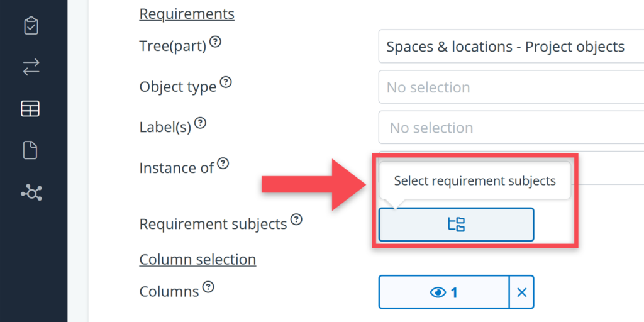Viewport: 644px width, 322px height.
Task: Open the clipboard checklist sidebar icon
Action: click(31, 26)
